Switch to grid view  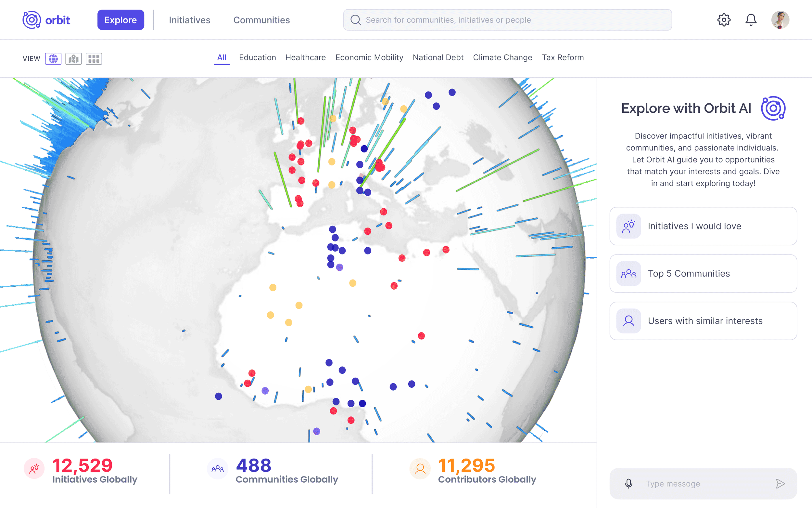coord(94,59)
